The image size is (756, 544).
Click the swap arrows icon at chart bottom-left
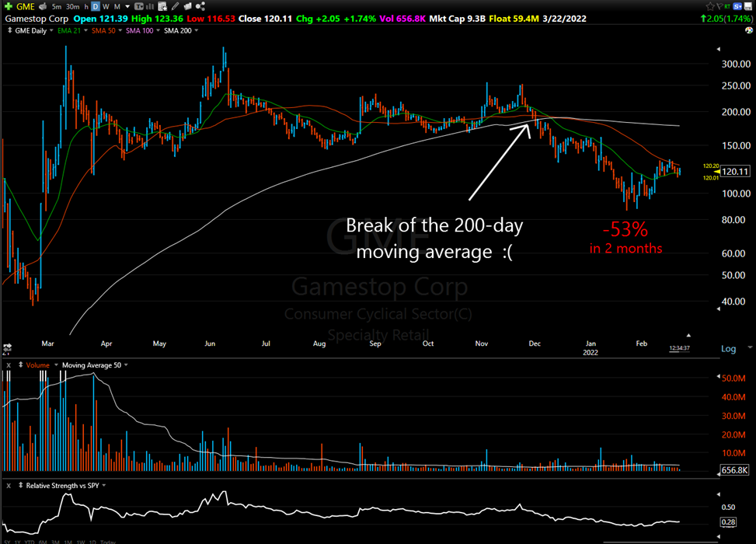[x=7, y=349]
